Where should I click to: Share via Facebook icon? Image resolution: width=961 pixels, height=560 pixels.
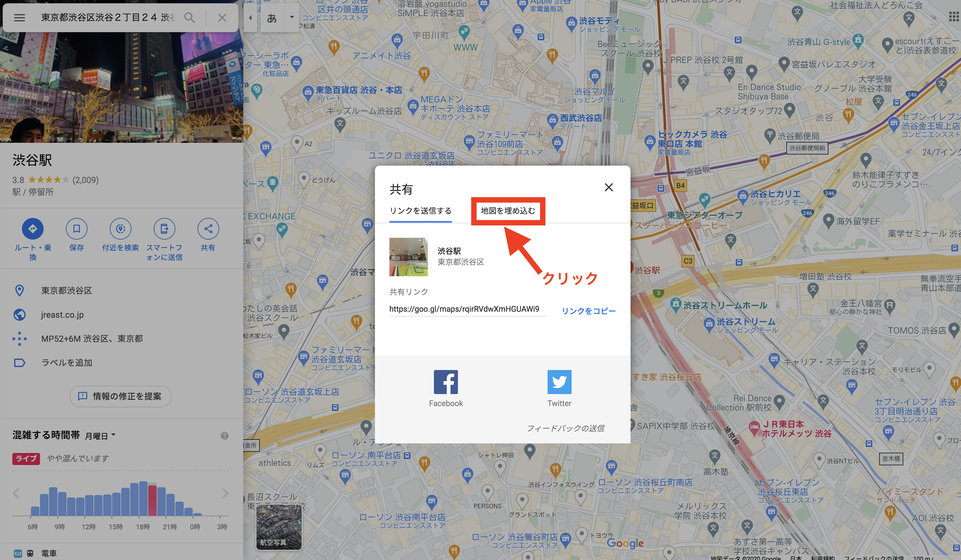pos(445,382)
